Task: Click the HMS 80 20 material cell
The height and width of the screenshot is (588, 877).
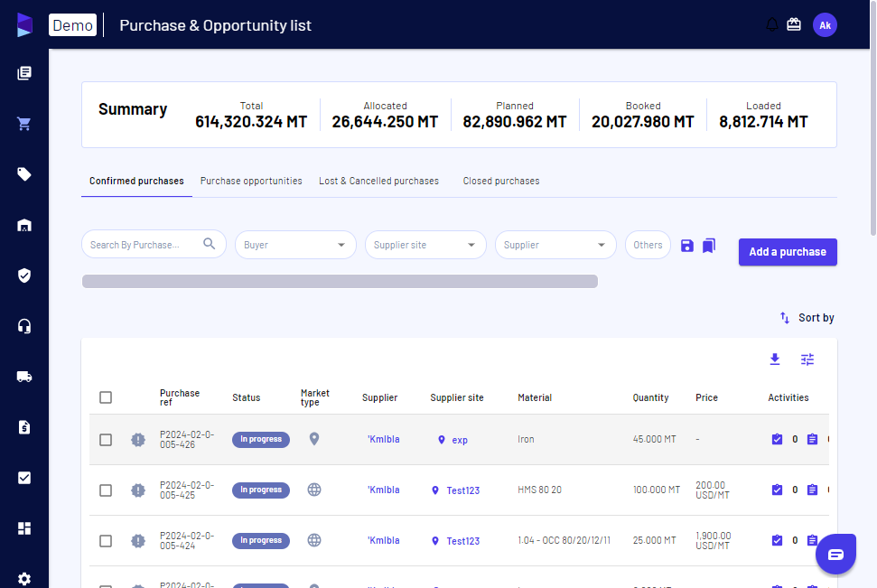Action: coord(539,490)
